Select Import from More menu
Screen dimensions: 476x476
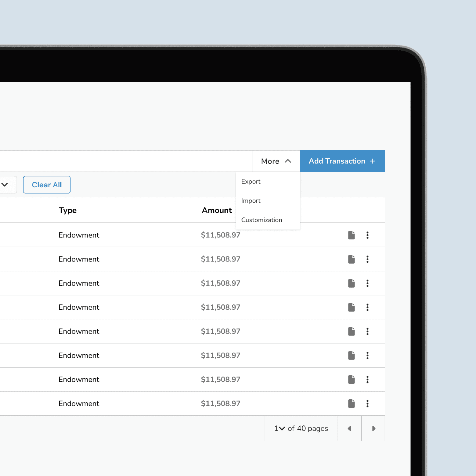(250, 201)
